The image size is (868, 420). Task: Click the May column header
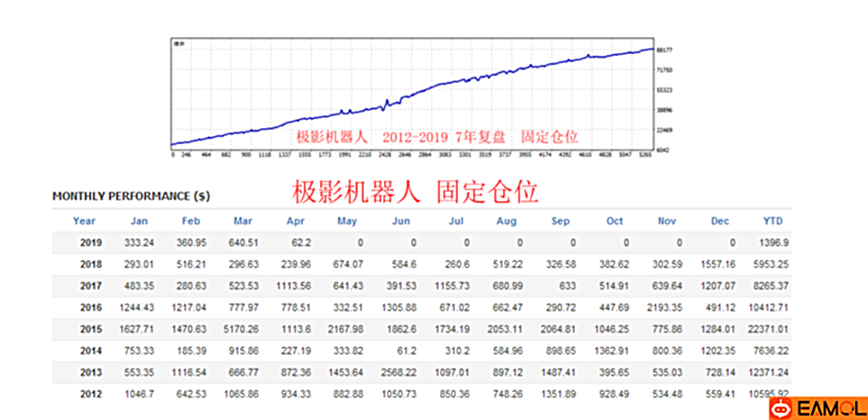[x=347, y=222]
